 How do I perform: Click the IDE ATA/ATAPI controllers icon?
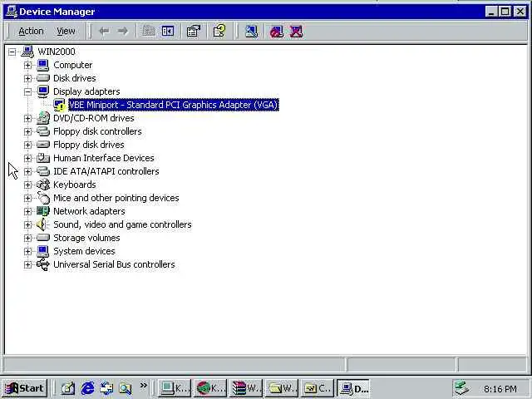coord(43,171)
